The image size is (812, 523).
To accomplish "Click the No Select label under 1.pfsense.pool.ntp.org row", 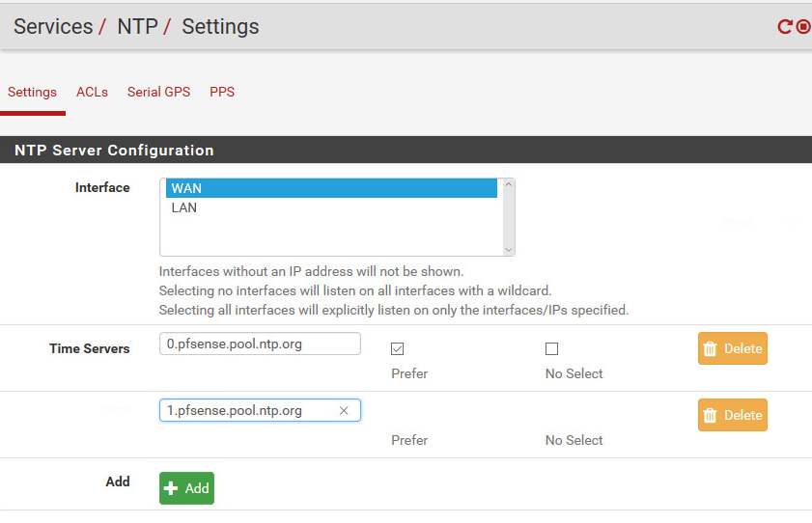I will [x=574, y=440].
